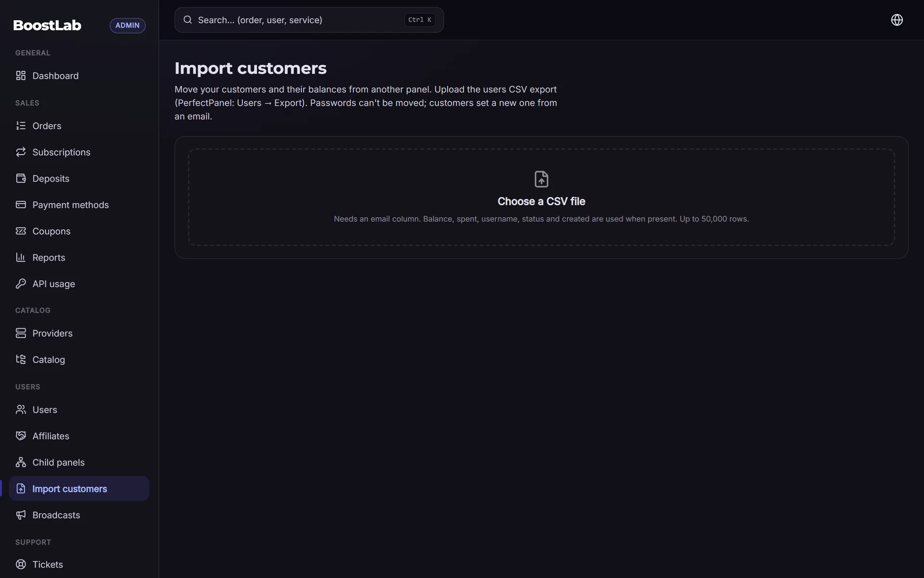This screenshot has width=924, height=578.
Task: Click the Coupons ticket icon
Action: pyautogui.click(x=21, y=231)
